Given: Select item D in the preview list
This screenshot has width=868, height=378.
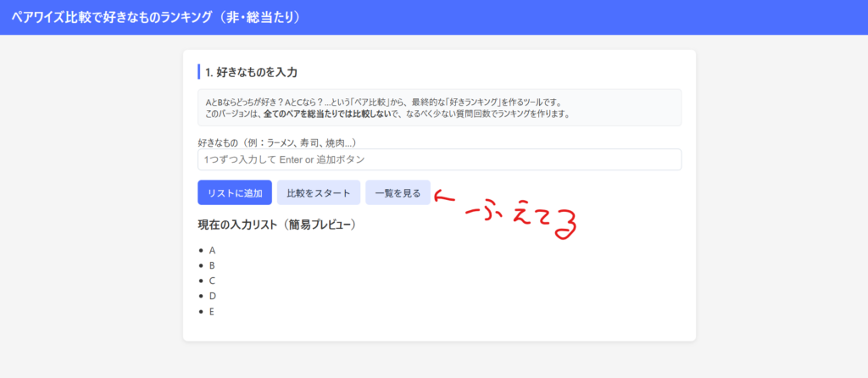Looking at the screenshot, I should tap(212, 297).
